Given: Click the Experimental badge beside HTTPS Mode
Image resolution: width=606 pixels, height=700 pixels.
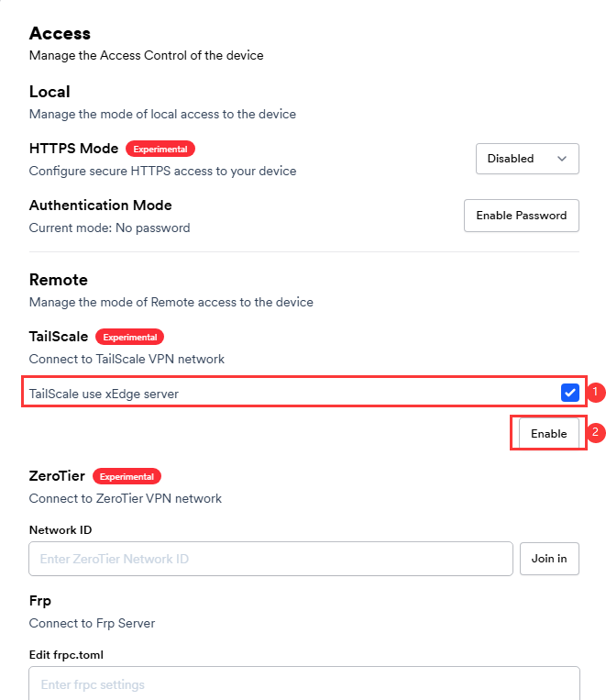Looking at the screenshot, I should tap(160, 149).
